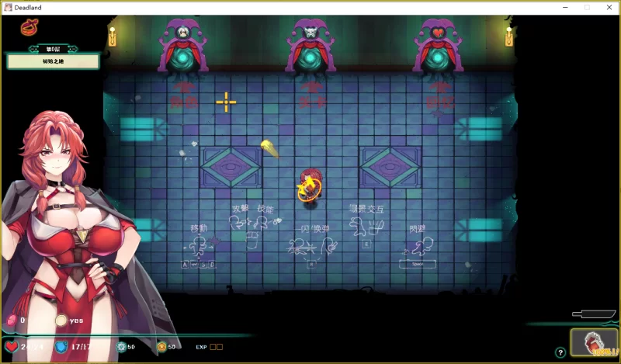Click the pink gem counter icon
Viewport: 621px width, 364px height.
[x=12, y=320]
